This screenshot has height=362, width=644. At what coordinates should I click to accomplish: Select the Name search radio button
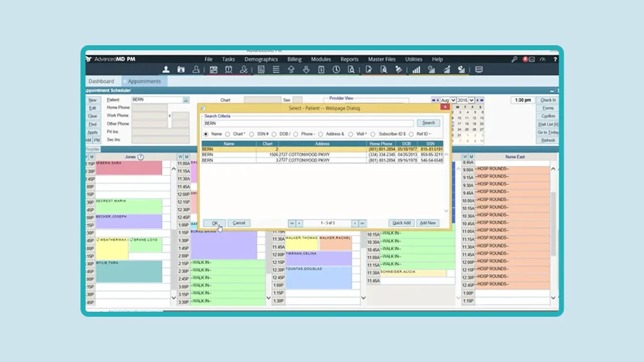coord(206,134)
